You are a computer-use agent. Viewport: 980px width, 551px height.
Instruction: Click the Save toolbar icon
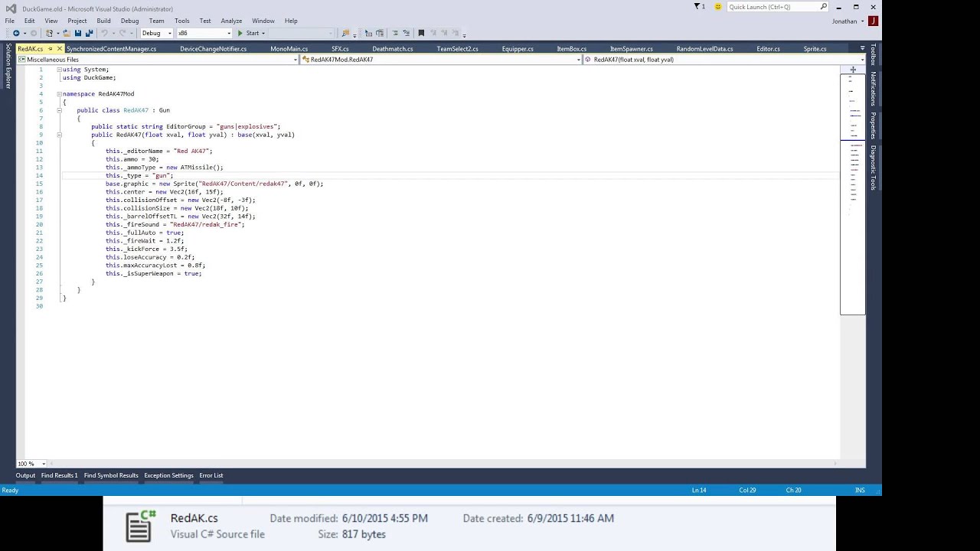(x=77, y=33)
